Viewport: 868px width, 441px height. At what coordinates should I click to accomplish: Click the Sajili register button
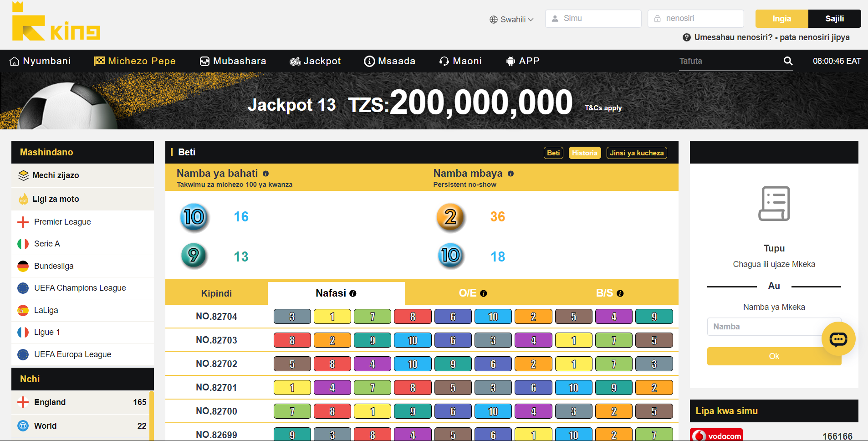(834, 19)
